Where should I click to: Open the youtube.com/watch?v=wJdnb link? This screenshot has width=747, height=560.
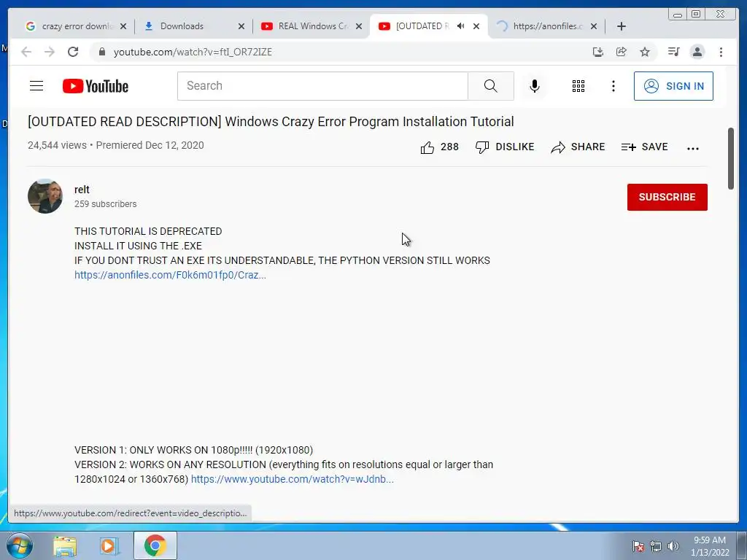coord(292,479)
